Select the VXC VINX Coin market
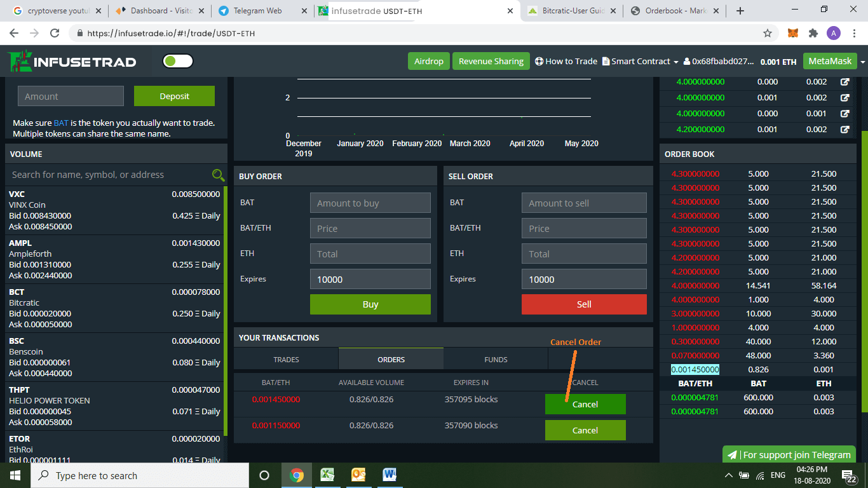 [114, 210]
